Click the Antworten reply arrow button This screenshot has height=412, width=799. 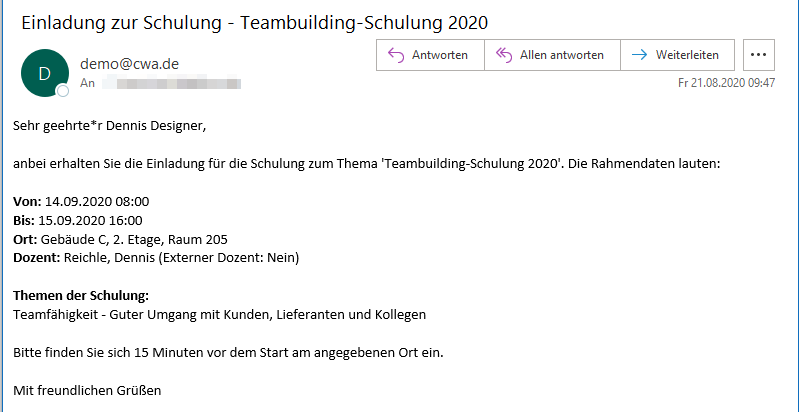click(429, 55)
